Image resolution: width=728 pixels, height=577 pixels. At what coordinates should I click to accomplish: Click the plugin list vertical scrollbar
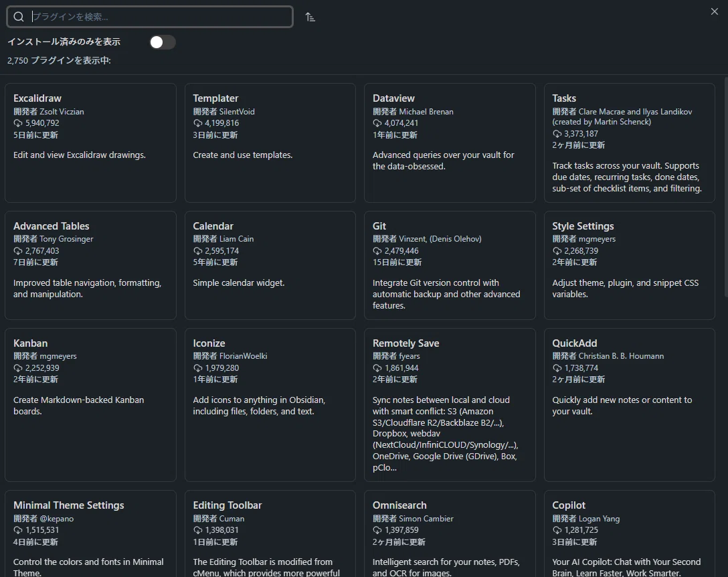click(x=726, y=187)
